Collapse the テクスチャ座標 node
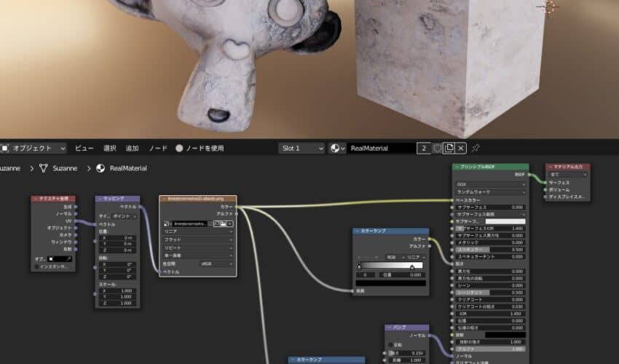This screenshot has height=364, width=619. pyautogui.click(x=36, y=199)
